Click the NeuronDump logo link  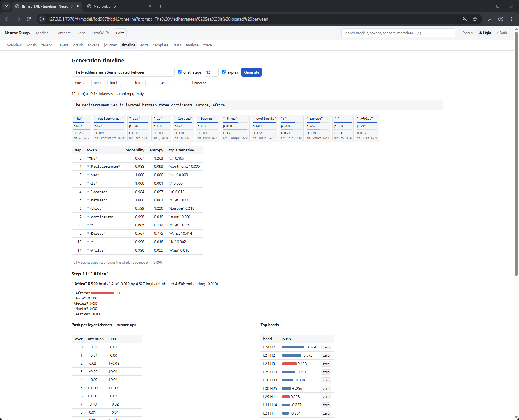tap(17, 33)
